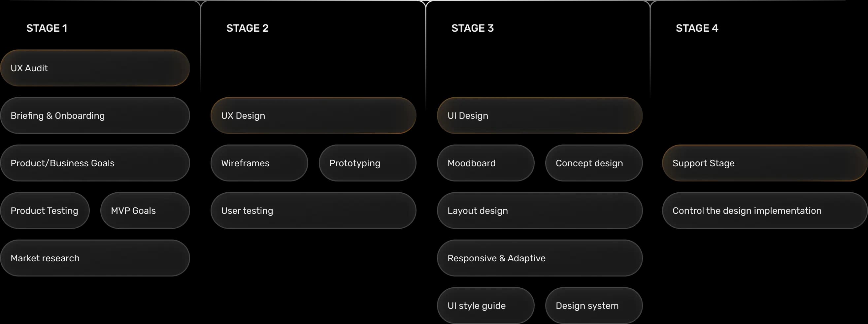This screenshot has width=868, height=324.
Task: Choose the Layout design pill
Action: click(x=540, y=211)
